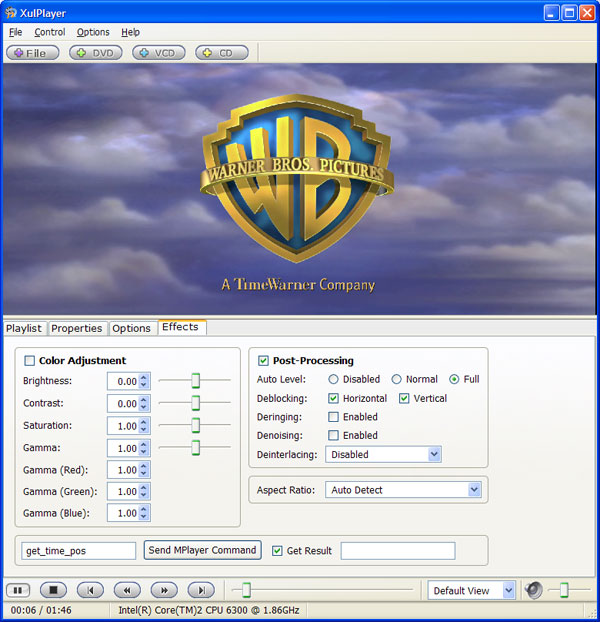Enable the Deringing checkbox

(334, 417)
